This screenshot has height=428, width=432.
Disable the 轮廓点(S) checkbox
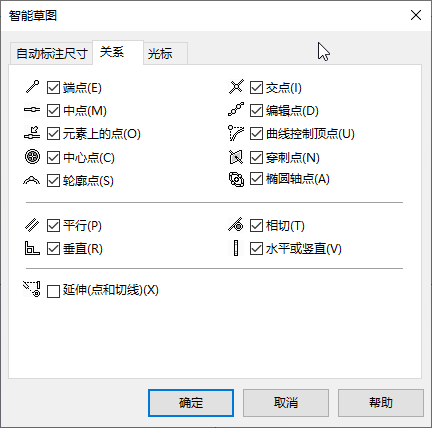(53, 180)
